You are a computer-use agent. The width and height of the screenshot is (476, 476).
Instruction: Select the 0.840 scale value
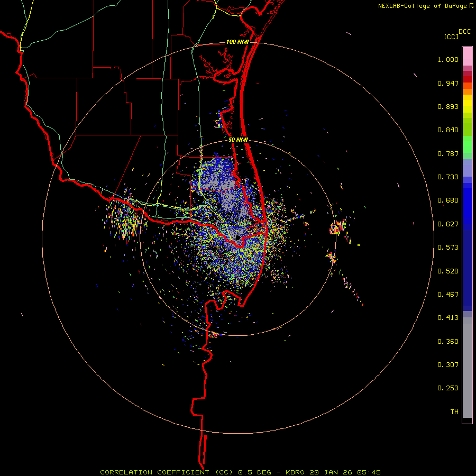click(x=448, y=130)
